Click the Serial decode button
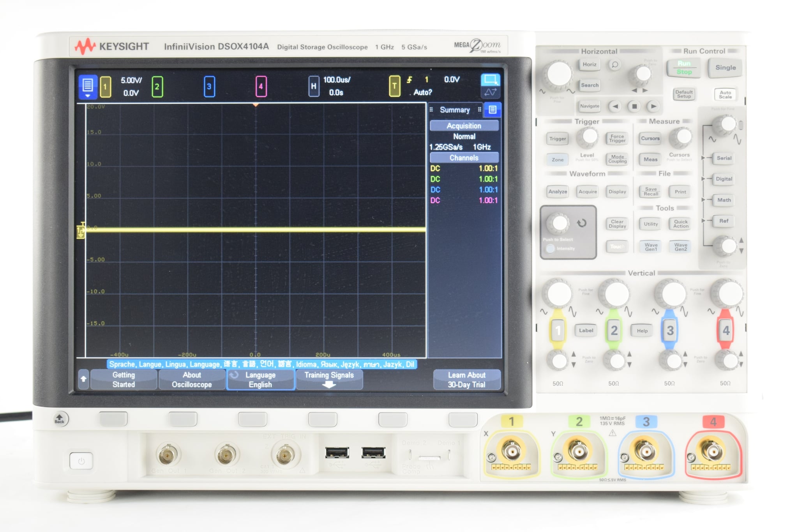The image size is (798, 532). point(724,158)
